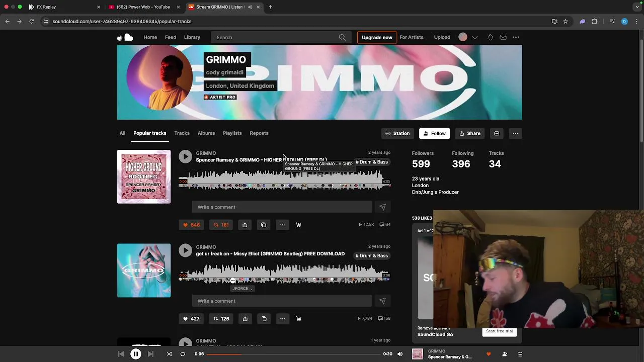644x362 pixels.
Task: Repost the get ur freak on track (126)
Action: click(x=221, y=319)
